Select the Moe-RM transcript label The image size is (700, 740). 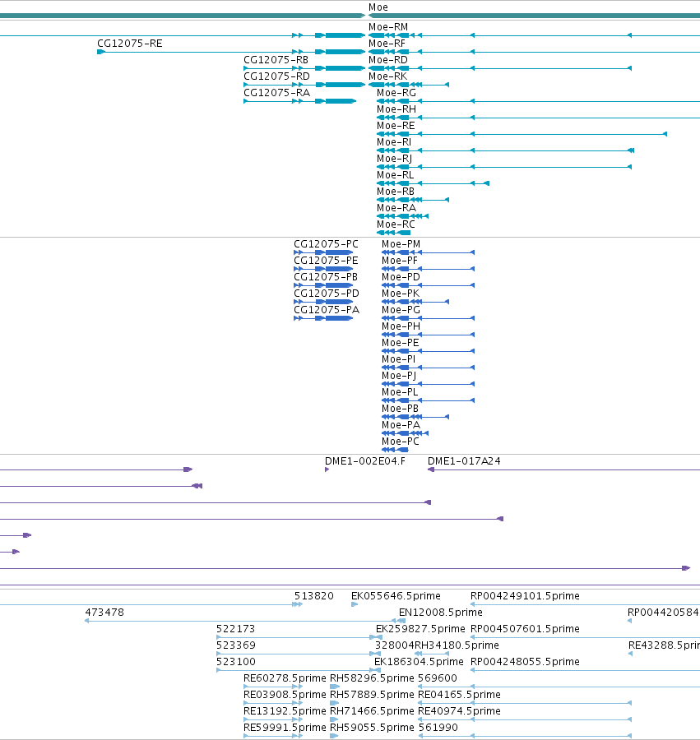pos(388,27)
